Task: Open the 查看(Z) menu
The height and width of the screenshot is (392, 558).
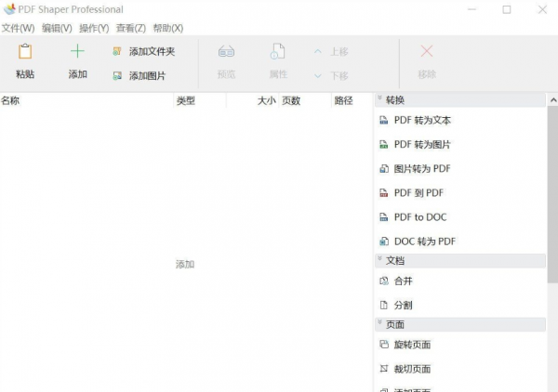Action: [131, 28]
